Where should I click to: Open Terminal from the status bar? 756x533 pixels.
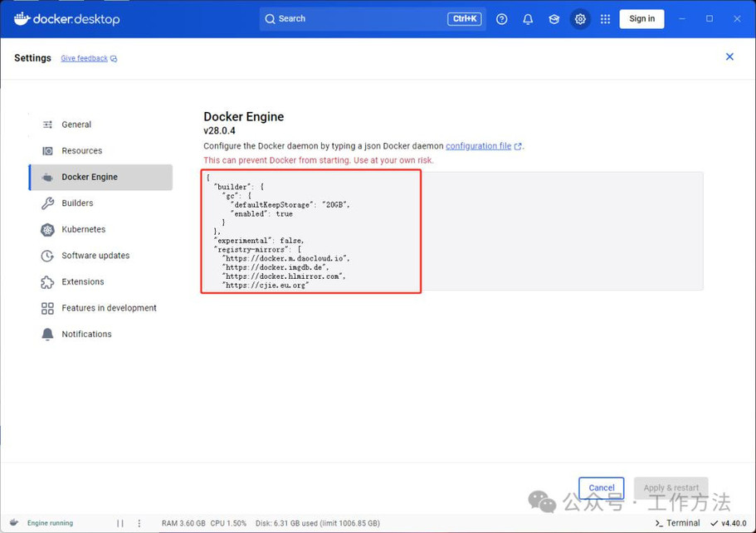pyautogui.click(x=677, y=523)
